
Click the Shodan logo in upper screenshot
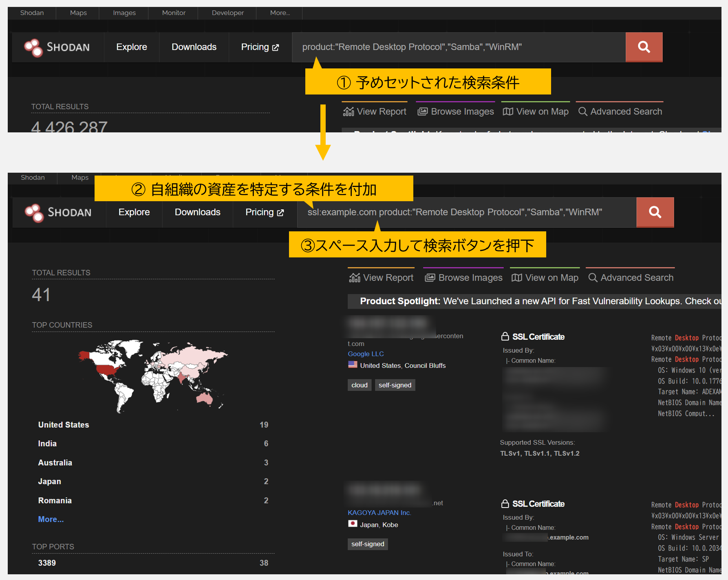pos(57,47)
